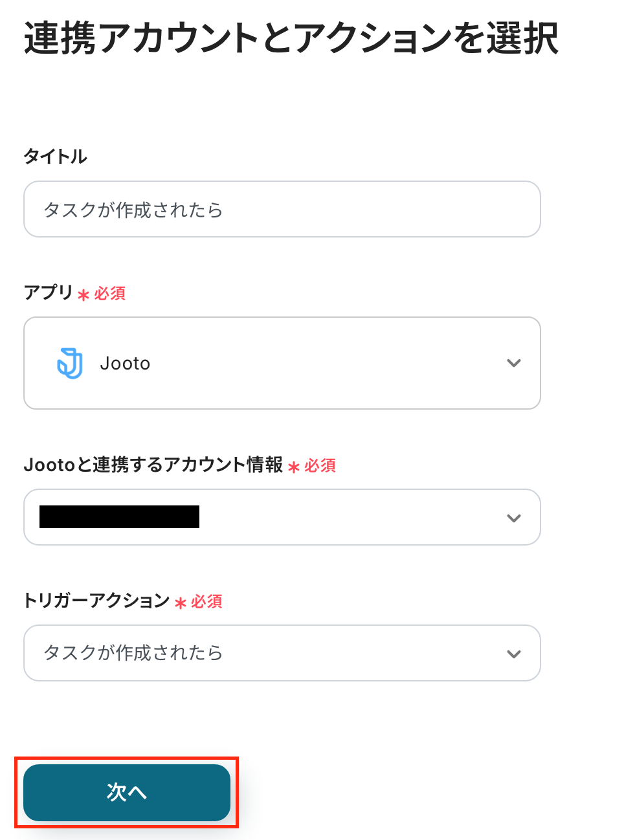Click the 必須 tag next to トリガーアクション
This screenshot has height=840, width=624.
(x=207, y=602)
